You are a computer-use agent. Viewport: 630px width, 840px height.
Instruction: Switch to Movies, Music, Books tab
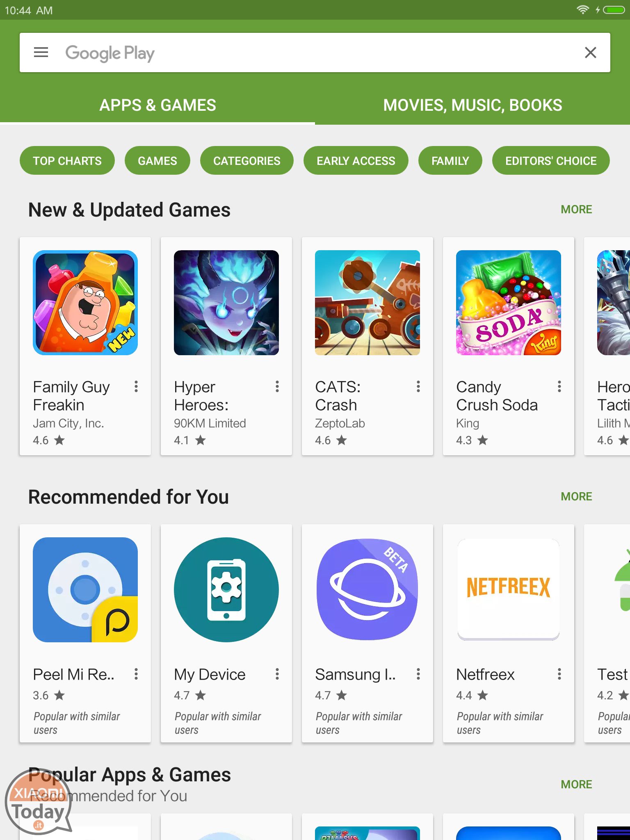[472, 105]
